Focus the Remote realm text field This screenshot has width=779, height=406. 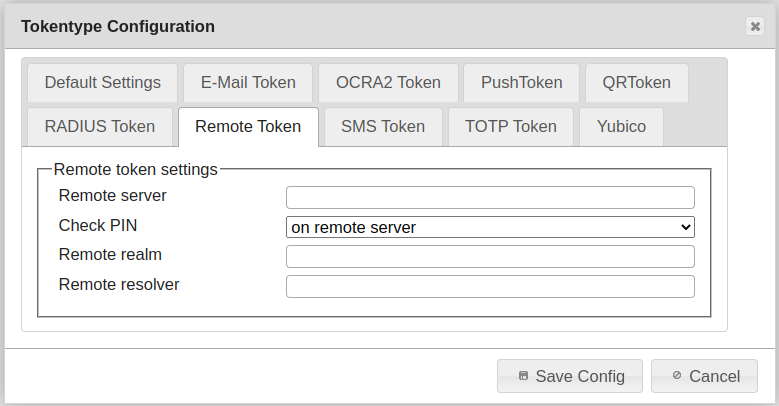click(x=490, y=257)
